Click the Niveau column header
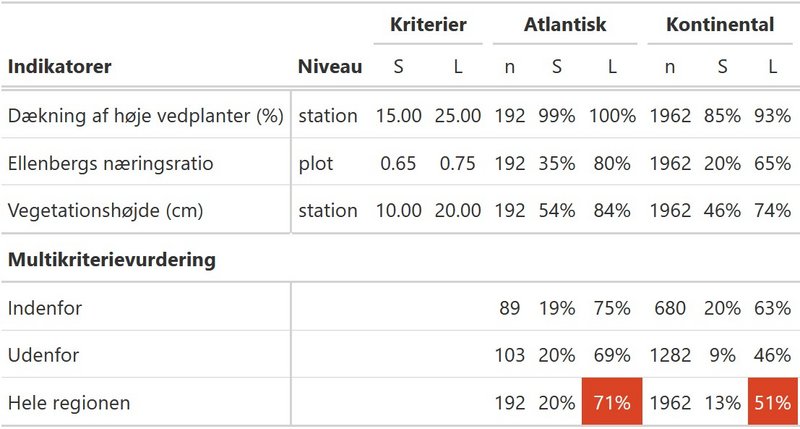The width and height of the screenshot is (800, 429). pos(330,66)
